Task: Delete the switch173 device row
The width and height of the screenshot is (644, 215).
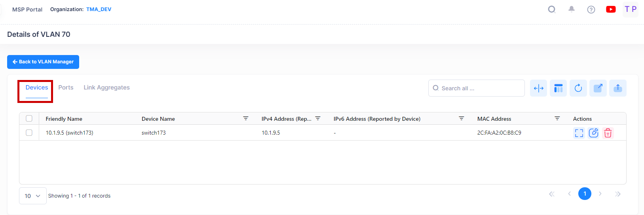Action: [608, 133]
